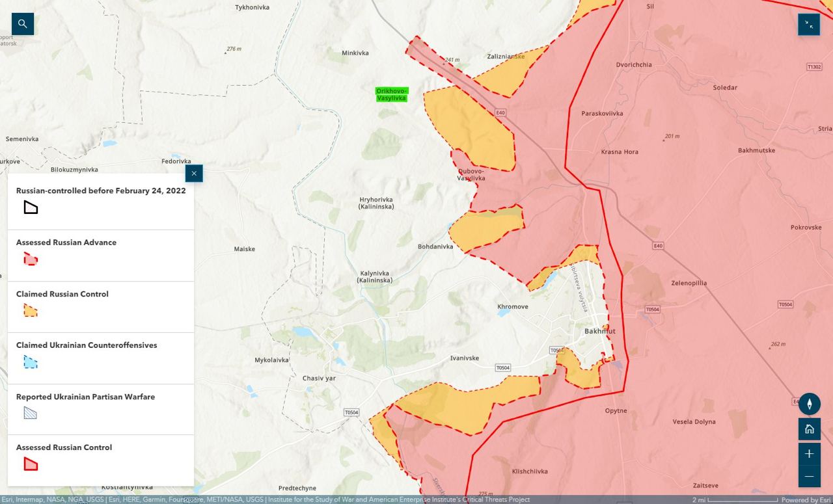Click the Assessed Russian Control legend heading
833x504 pixels.
point(64,447)
